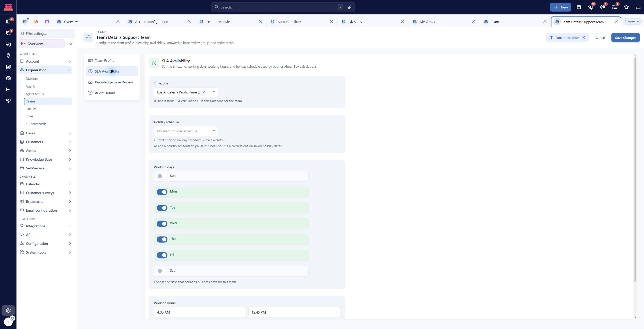Open chat conversations icon in left rail
The height and width of the screenshot is (329, 644).
tap(8, 44)
